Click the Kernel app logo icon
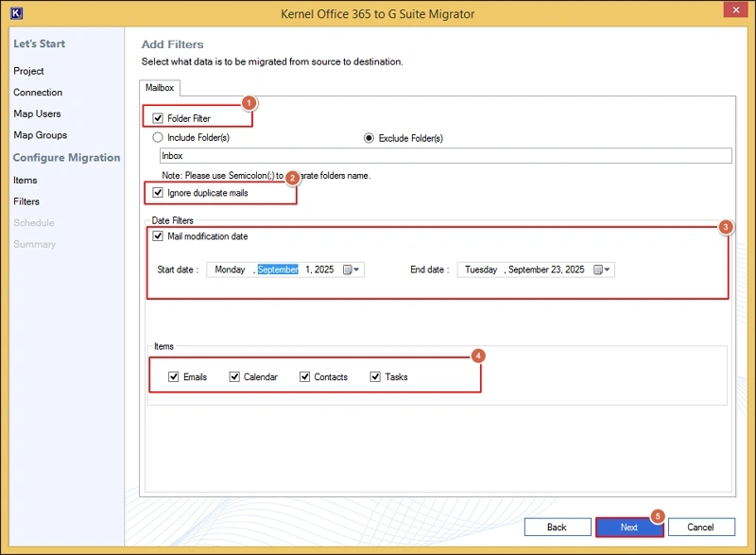 pyautogui.click(x=13, y=13)
